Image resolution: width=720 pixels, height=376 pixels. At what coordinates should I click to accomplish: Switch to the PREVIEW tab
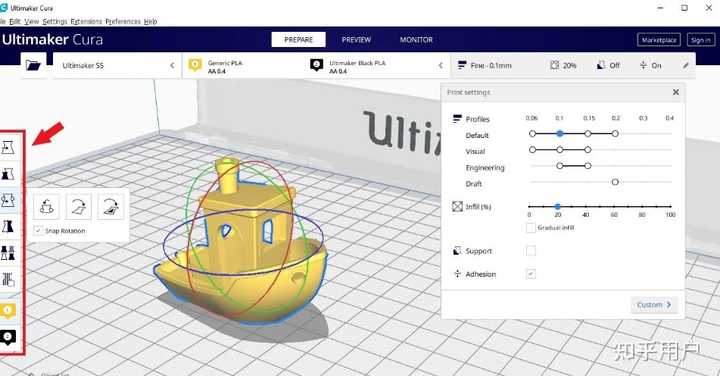pyautogui.click(x=356, y=40)
